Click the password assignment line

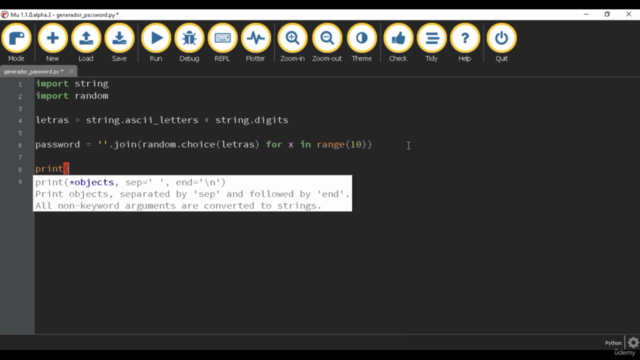tap(203, 144)
